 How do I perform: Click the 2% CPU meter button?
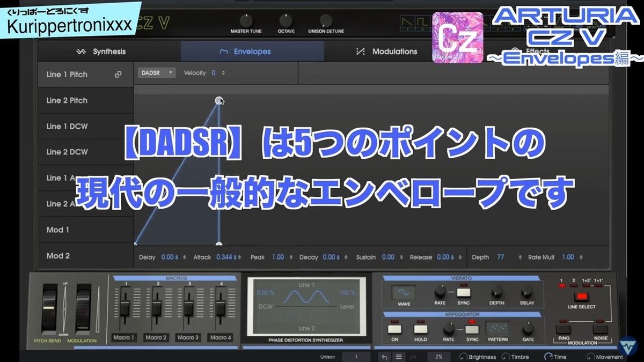[x=439, y=357]
